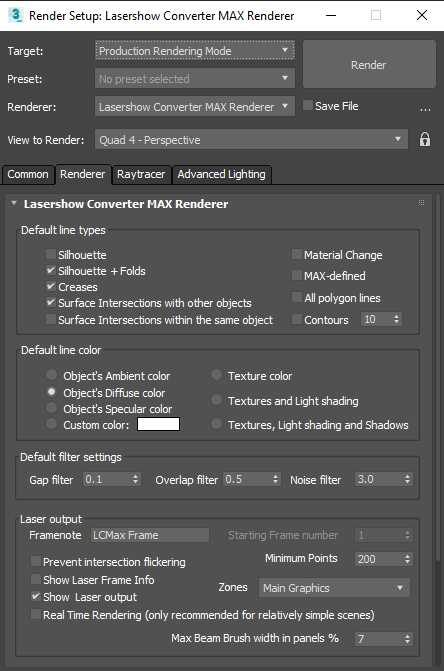Uncheck the Creases checkbox
Image resolution: width=444 pixels, height=671 pixels.
pyautogui.click(x=51, y=286)
